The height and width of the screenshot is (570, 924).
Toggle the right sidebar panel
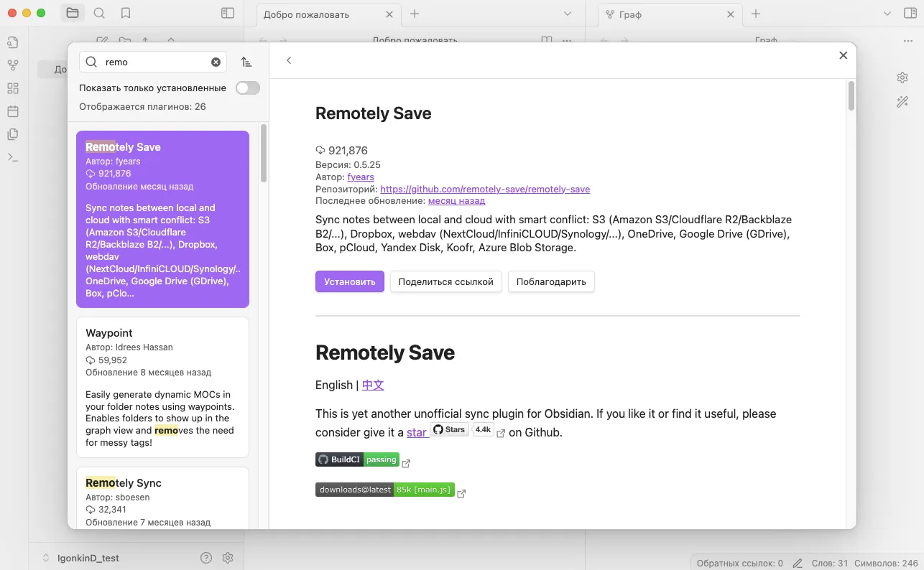click(x=910, y=13)
